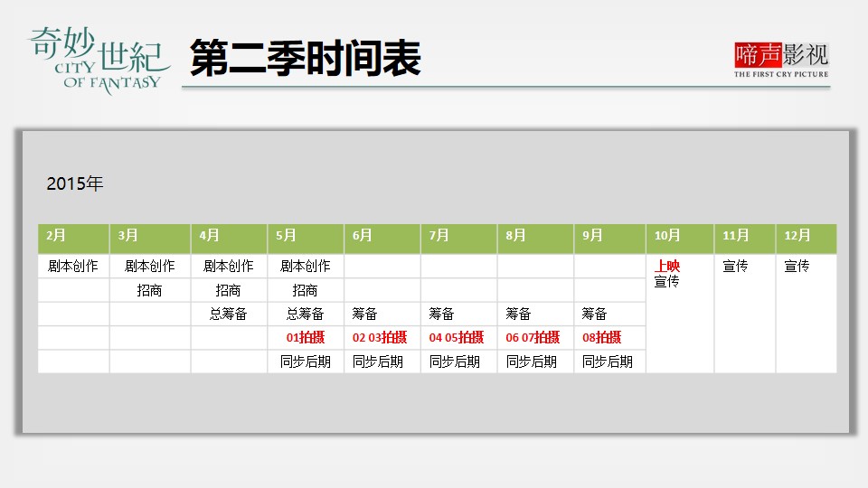Click the 3月 column header

click(150, 239)
